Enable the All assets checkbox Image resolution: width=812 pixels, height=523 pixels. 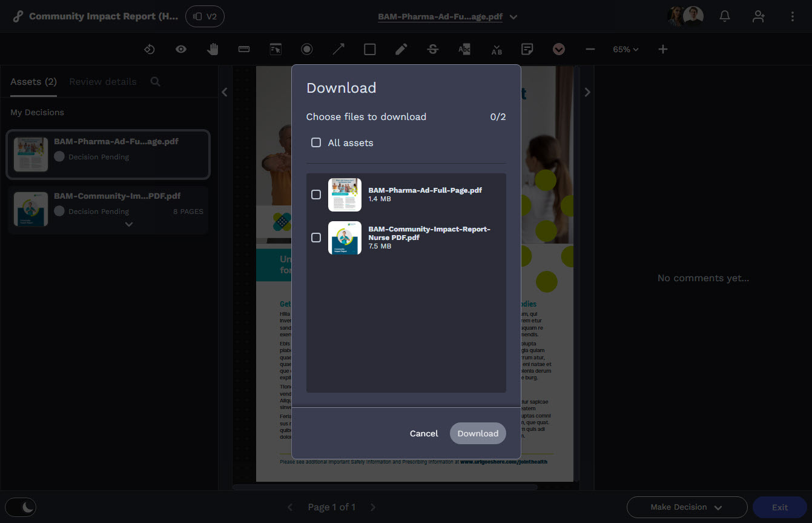point(316,142)
